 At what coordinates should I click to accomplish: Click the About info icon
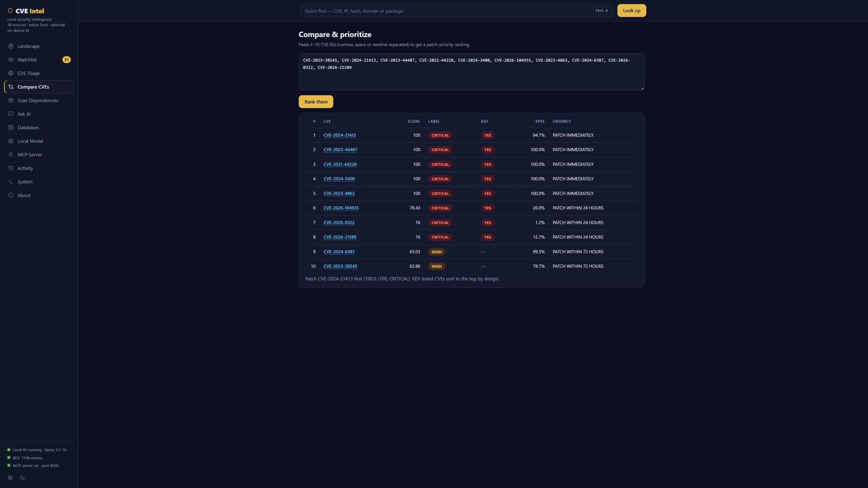pos(11,195)
